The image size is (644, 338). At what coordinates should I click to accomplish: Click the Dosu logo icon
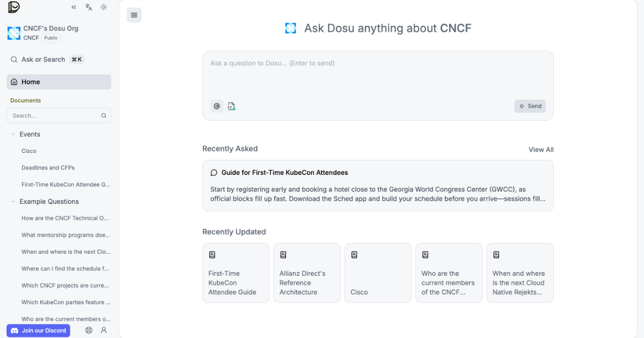(14, 7)
